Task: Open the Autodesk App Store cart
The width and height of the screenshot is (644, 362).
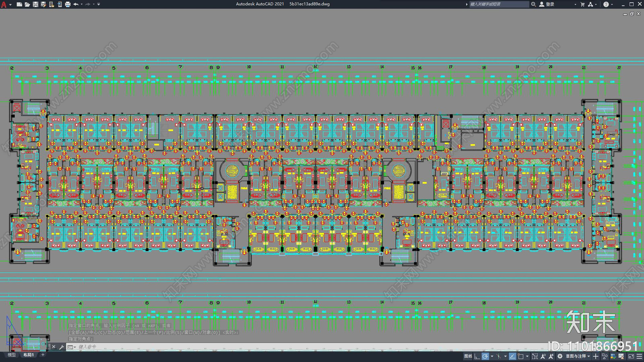Action: coord(582,4)
